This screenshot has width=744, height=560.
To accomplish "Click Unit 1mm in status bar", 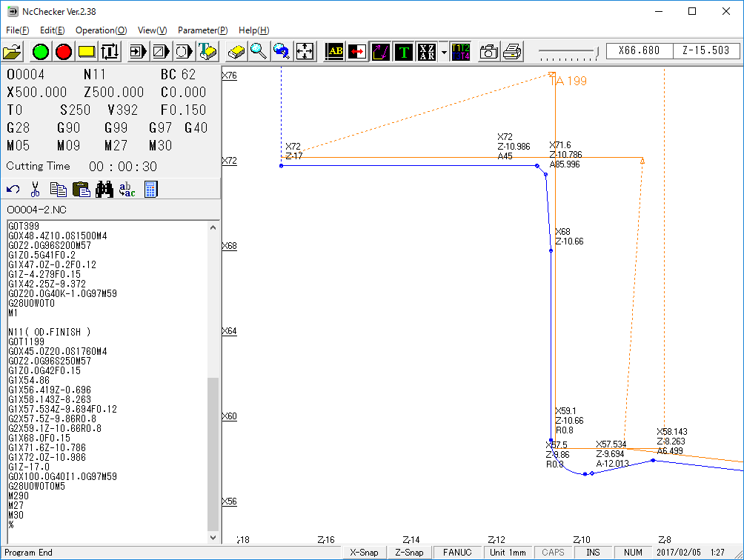I will (x=508, y=553).
